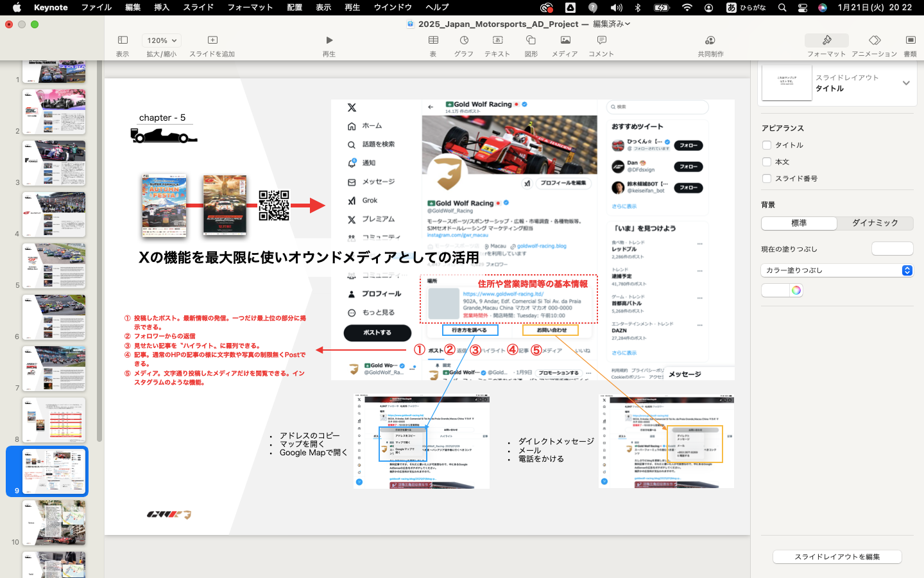Click the スライドレイアウトを編集 button
The height and width of the screenshot is (578, 924).
(x=837, y=557)
